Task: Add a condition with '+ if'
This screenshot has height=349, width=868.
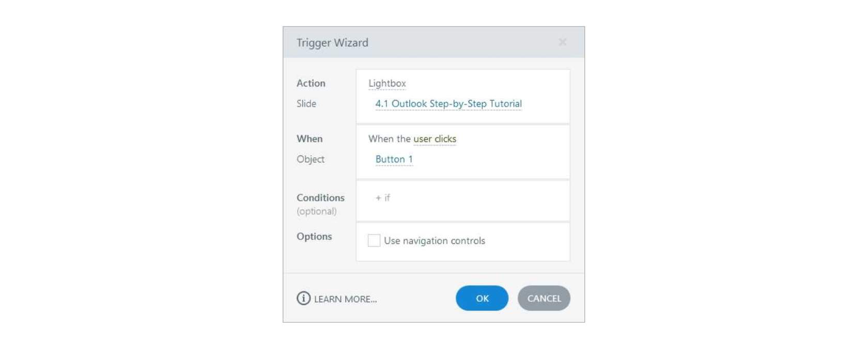Action: click(383, 198)
